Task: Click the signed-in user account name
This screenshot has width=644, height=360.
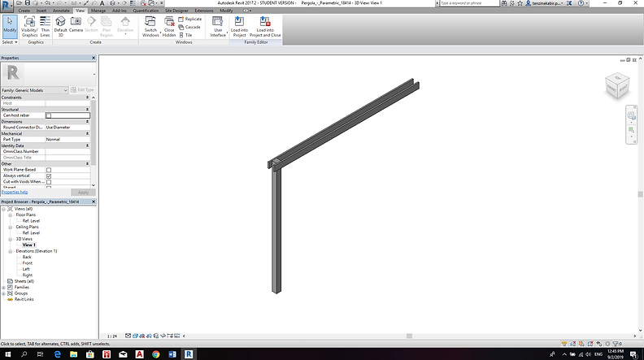Action: coord(548,3)
